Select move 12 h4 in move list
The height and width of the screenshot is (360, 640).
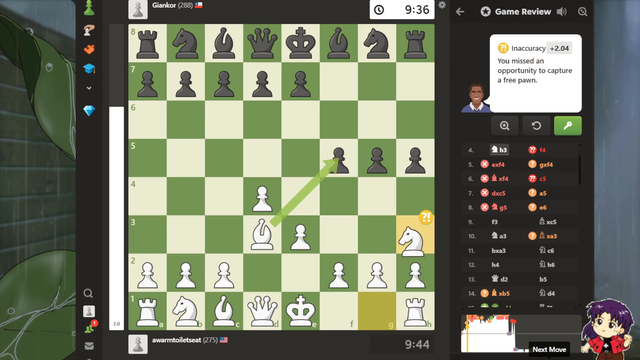click(495, 265)
